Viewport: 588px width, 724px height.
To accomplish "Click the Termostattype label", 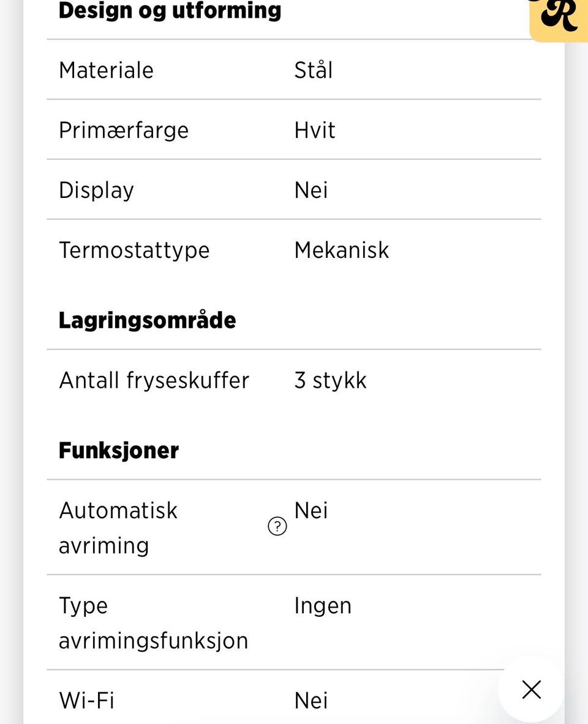I will point(134,250).
